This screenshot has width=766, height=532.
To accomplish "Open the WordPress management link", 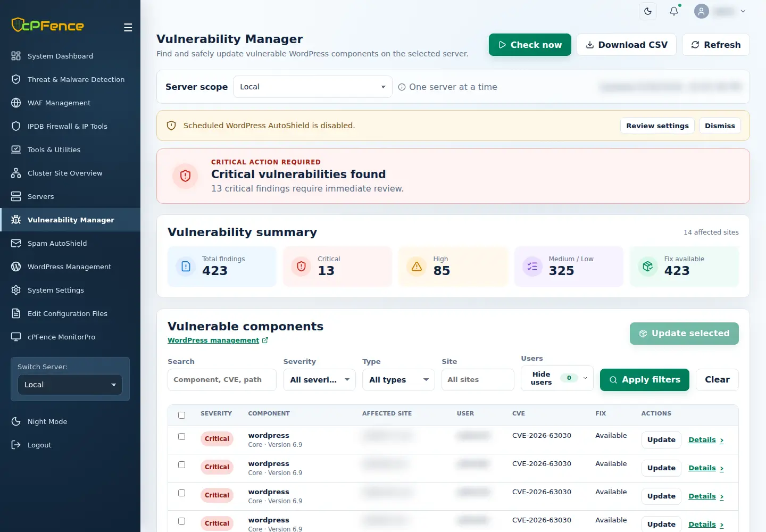I will [x=218, y=340].
